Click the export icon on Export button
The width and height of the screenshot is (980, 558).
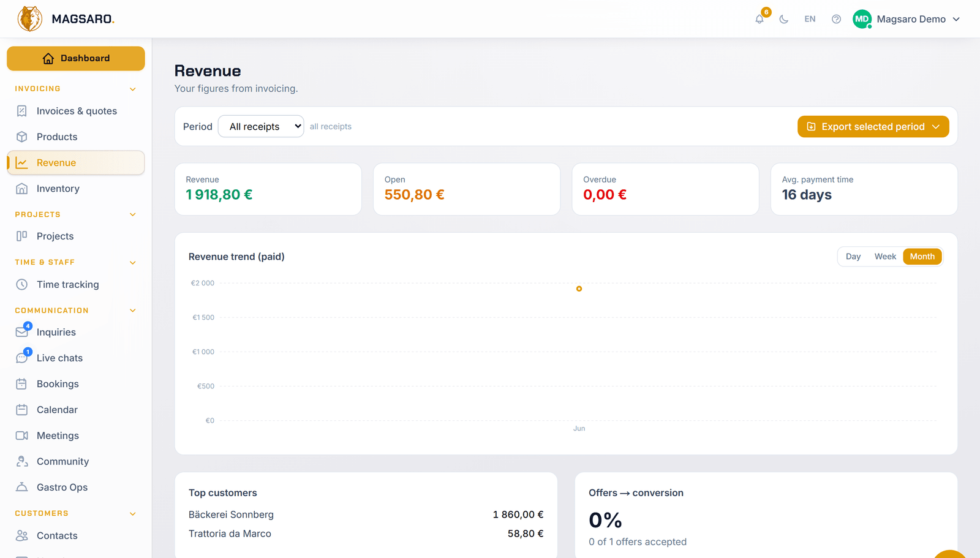coord(811,127)
